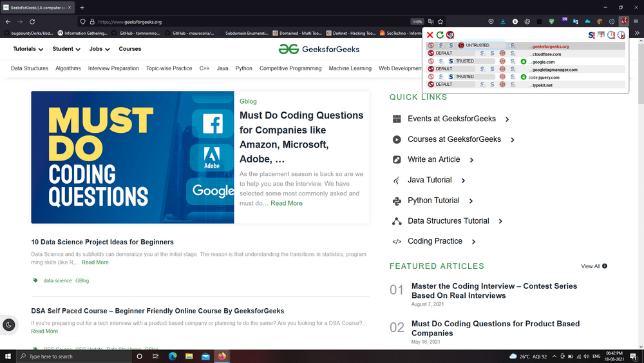Click NoScript disable restrictions globally icon
This screenshot has width=644, height=363.
click(591, 35)
